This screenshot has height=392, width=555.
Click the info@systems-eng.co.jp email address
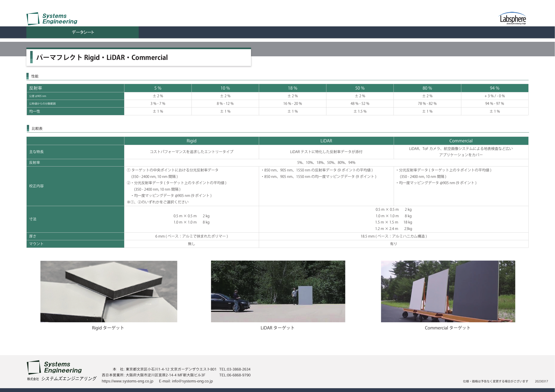click(x=192, y=381)
